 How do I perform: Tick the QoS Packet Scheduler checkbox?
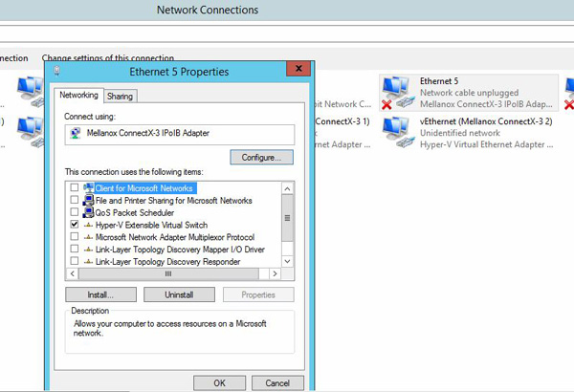tap(75, 212)
